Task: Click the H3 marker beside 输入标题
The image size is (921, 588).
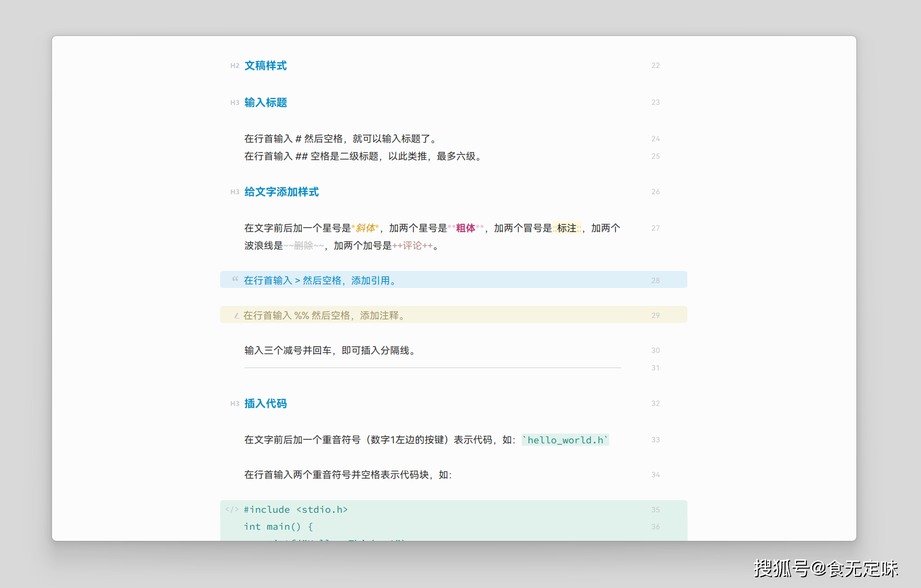Action: pyautogui.click(x=235, y=102)
